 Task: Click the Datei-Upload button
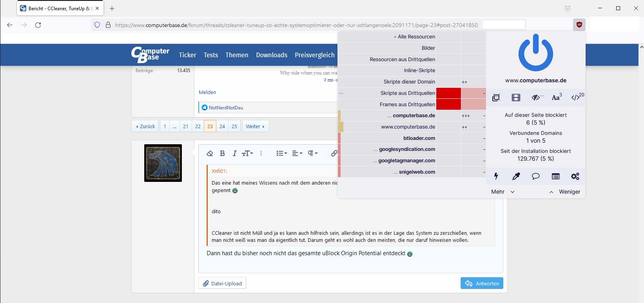(222, 283)
